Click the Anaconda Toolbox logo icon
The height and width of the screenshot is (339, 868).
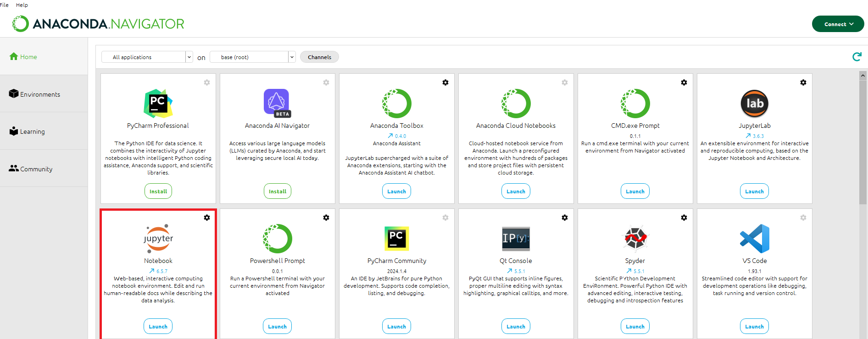(x=397, y=104)
